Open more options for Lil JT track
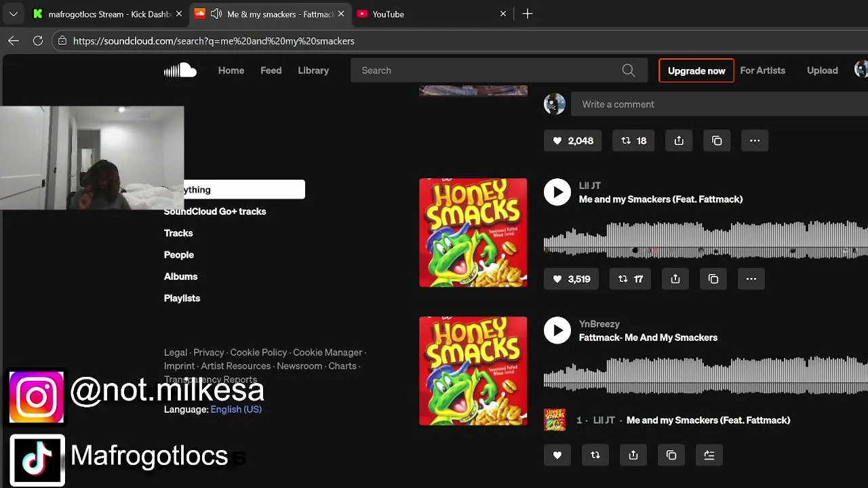 tap(751, 279)
